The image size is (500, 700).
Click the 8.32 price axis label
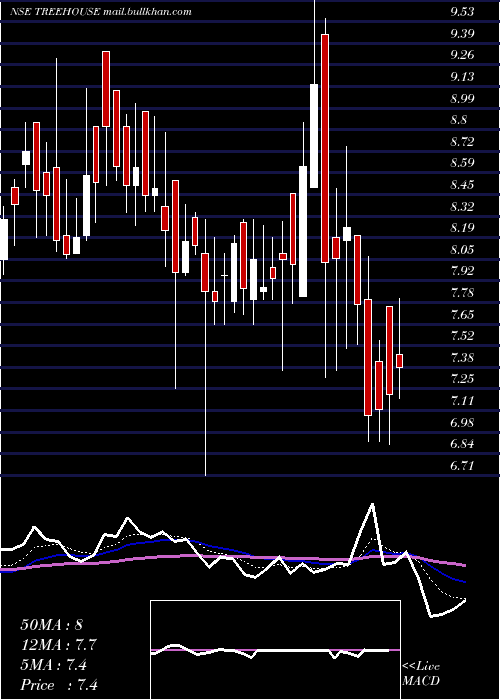coord(462,206)
